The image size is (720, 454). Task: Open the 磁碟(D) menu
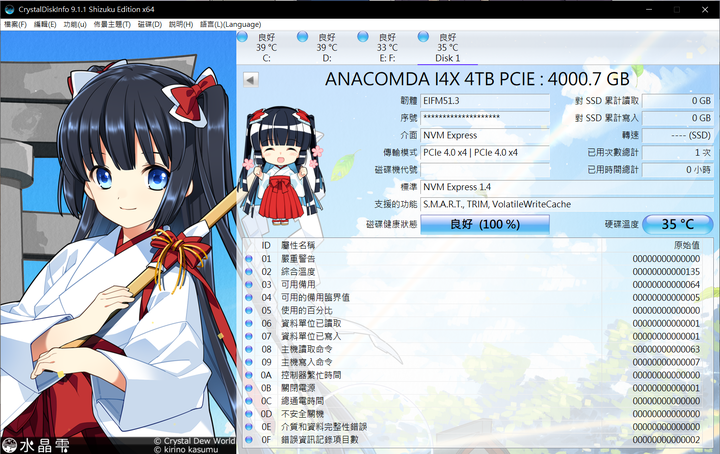click(x=150, y=24)
